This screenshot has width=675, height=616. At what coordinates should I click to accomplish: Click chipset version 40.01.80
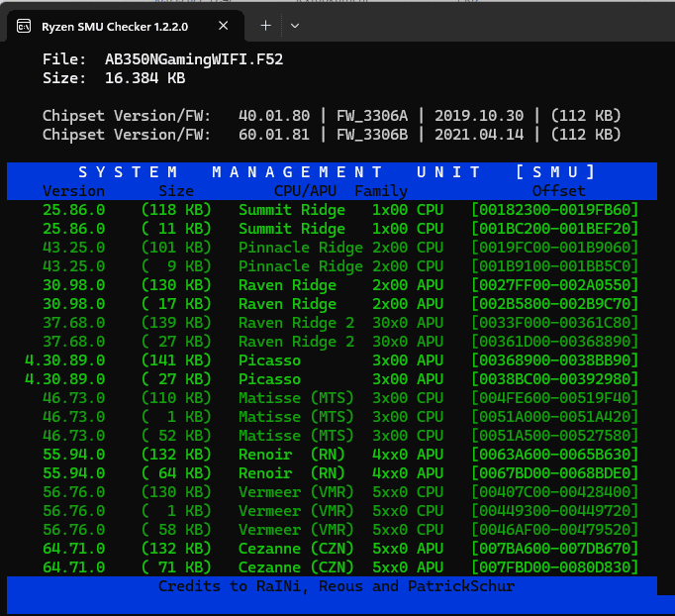(x=274, y=116)
